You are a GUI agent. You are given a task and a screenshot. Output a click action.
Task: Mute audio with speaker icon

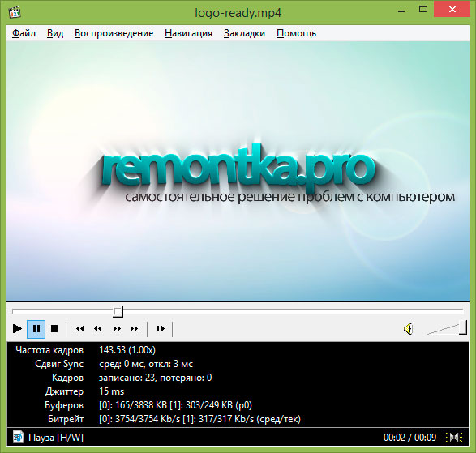coord(409,329)
